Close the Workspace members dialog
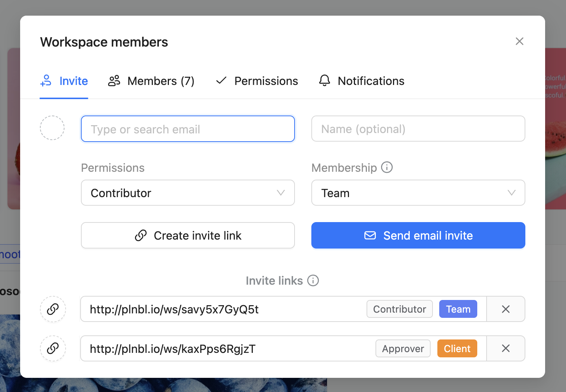Viewport: 566px width, 392px height. coord(519,41)
